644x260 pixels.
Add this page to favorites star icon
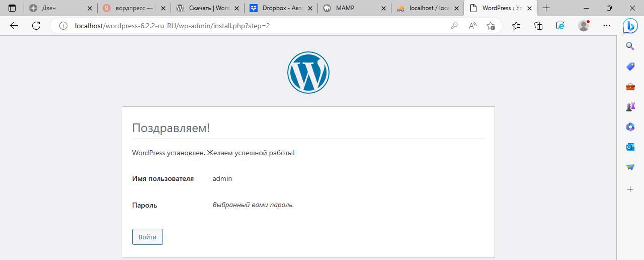pyautogui.click(x=491, y=26)
